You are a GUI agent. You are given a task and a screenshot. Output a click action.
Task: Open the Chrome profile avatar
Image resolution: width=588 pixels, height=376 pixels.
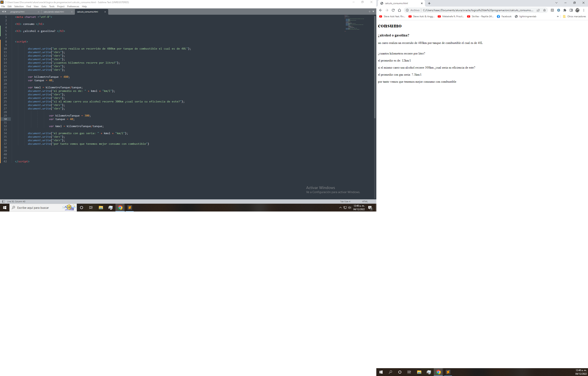(577, 10)
